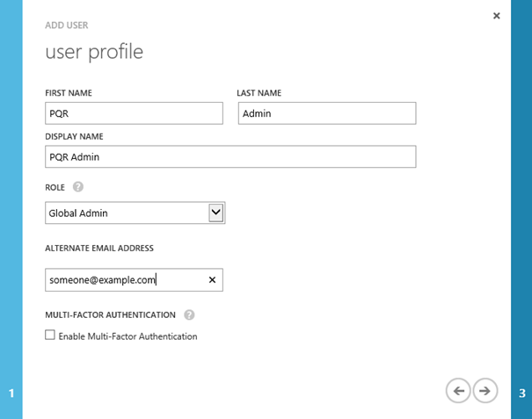Click the ALTERNATE EMAIL ADDRESS label
Viewport: 532px width, 419px height.
98,249
